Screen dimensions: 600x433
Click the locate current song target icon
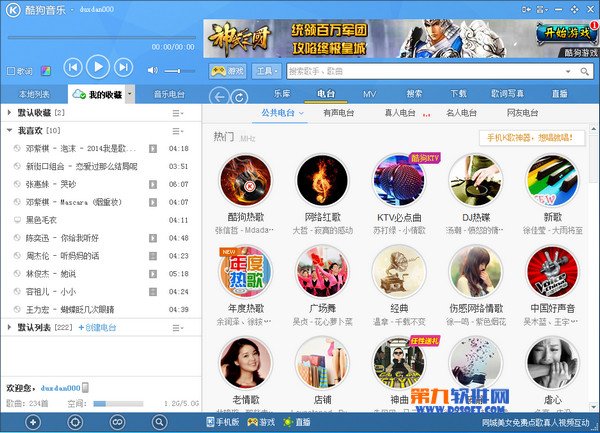click(x=75, y=422)
